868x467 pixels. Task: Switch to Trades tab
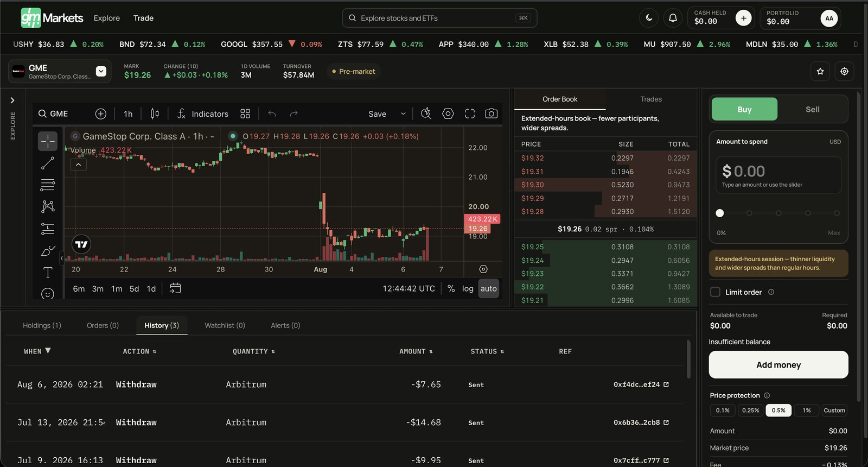(651, 99)
